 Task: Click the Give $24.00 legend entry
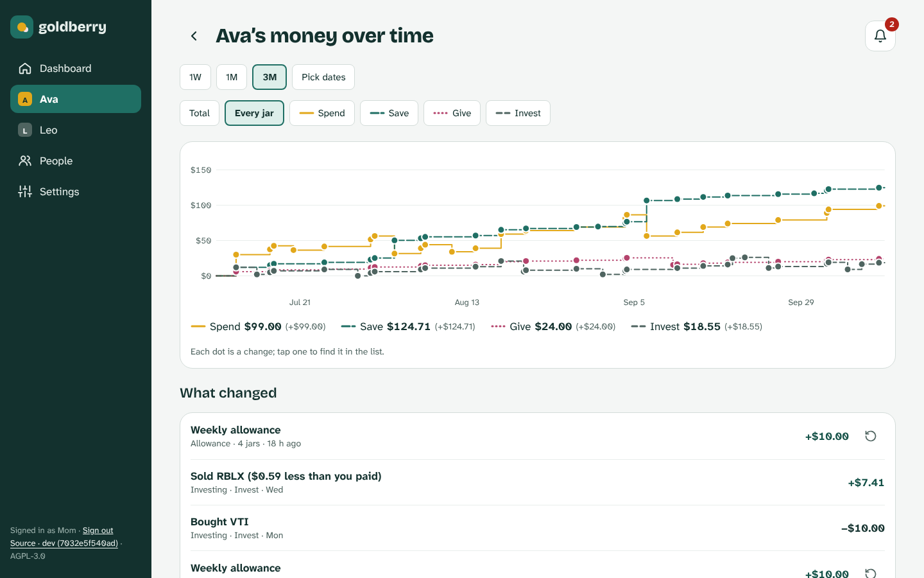point(553,326)
